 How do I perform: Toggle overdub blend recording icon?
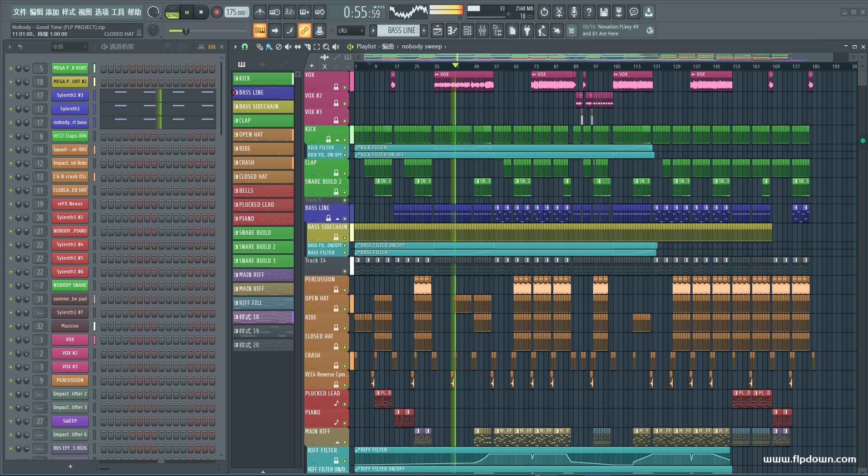coord(305,12)
